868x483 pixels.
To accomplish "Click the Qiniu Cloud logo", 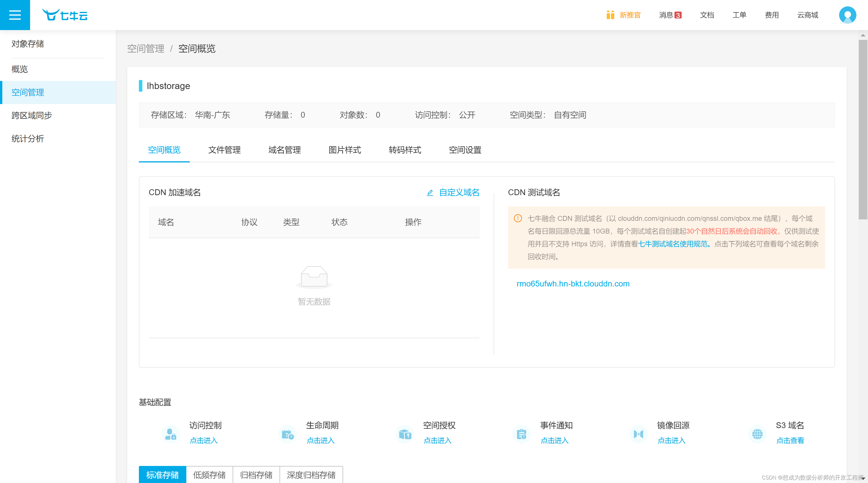I will [65, 15].
